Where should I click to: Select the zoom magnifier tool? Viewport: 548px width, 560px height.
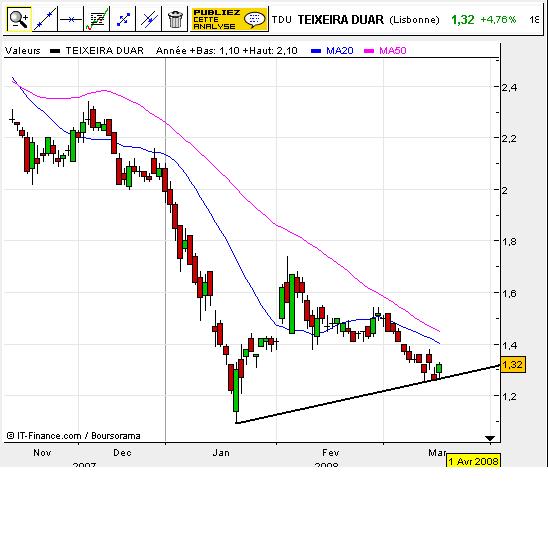pos(19,19)
